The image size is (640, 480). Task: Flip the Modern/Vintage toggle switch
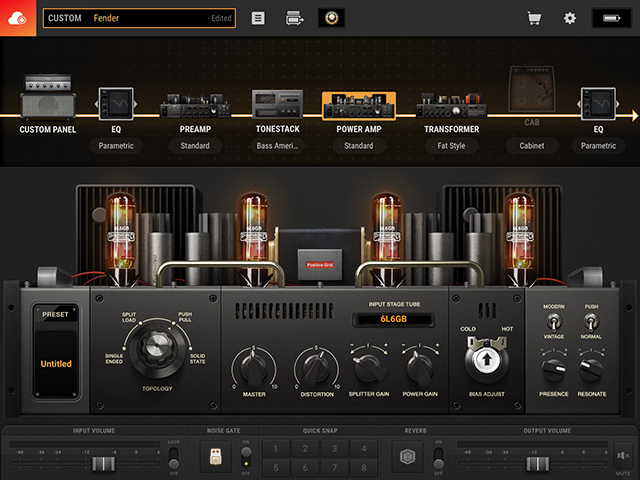(x=552, y=322)
